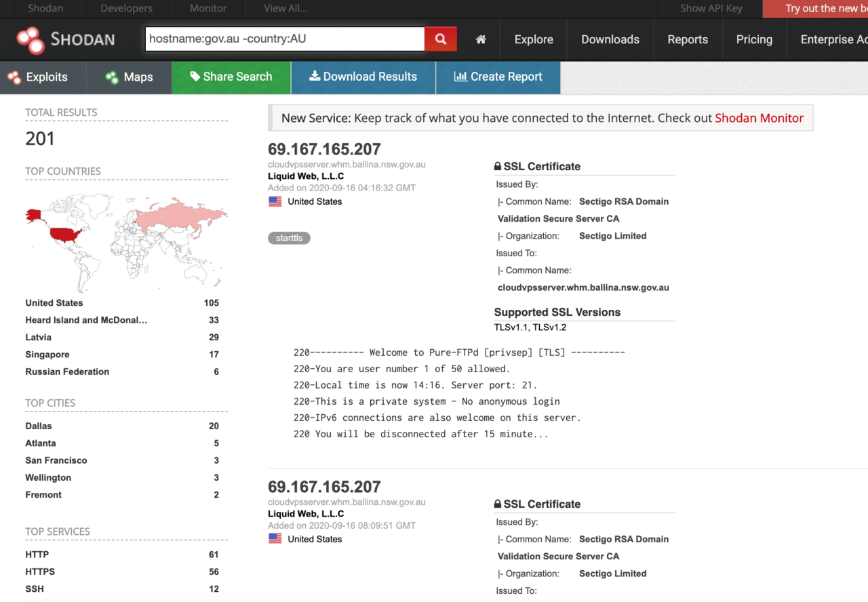Click the starttls tag
The image size is (868, 602).
289,238
